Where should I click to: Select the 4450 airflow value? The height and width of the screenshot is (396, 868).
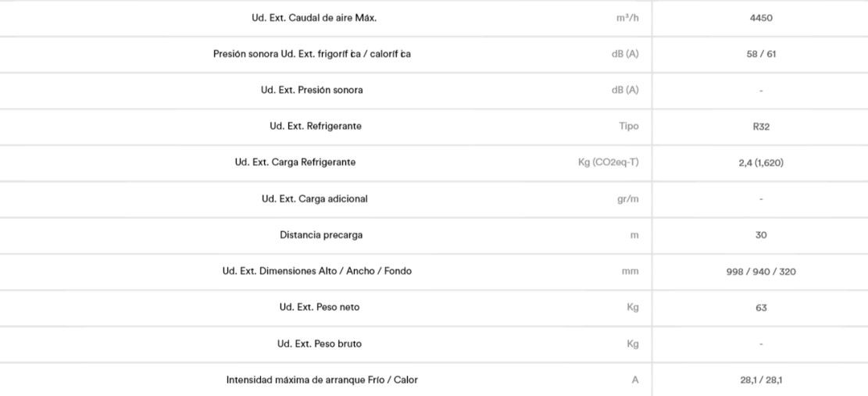pos(761,18)
